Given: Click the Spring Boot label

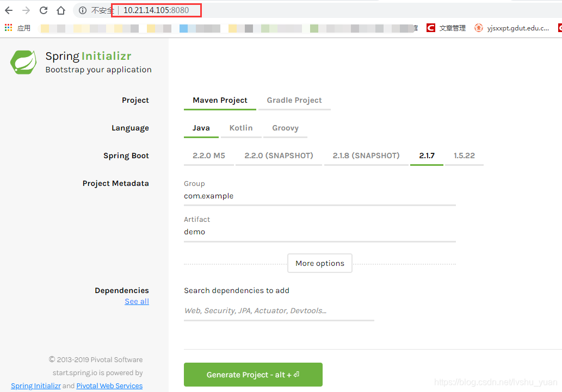Looking at the screenshot, I should [x=126, y=156].
